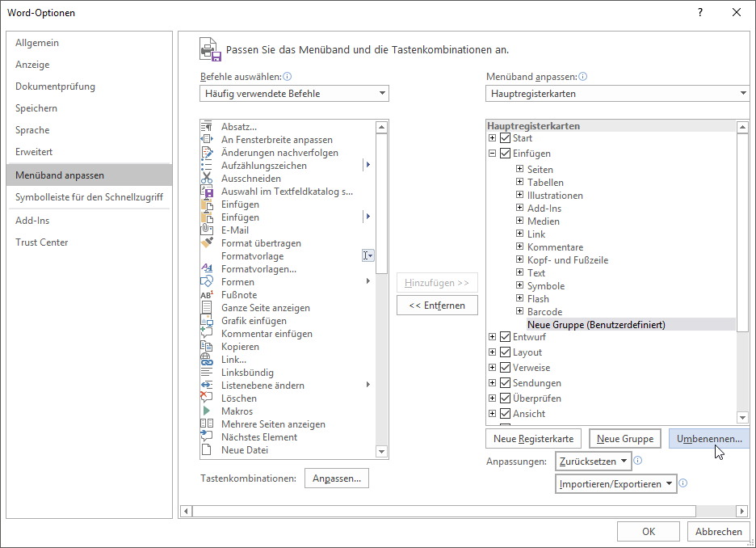Screen dimensions: 756x548
Task: Click the Fußnote AB icon
Action: (206, 295)
